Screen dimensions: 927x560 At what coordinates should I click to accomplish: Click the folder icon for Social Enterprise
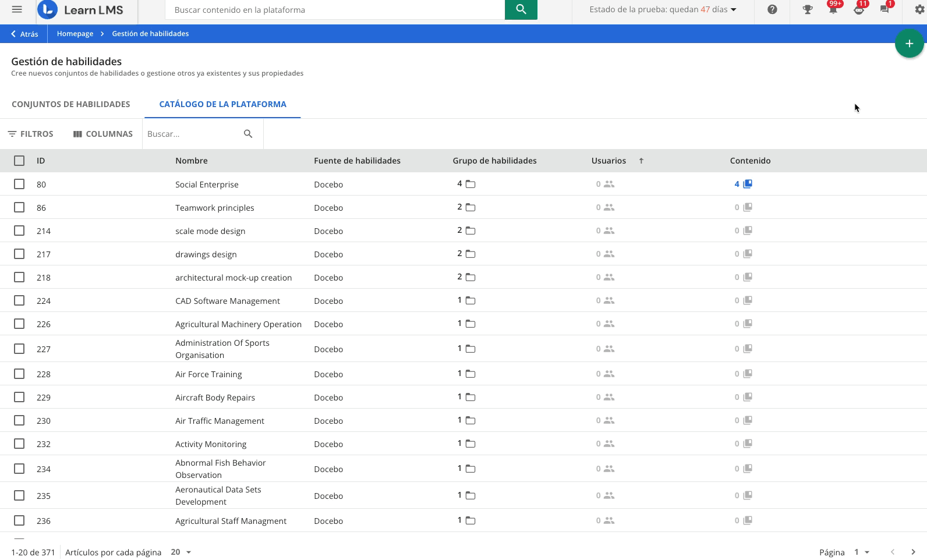pyautogui.click(x=470, y=184)
